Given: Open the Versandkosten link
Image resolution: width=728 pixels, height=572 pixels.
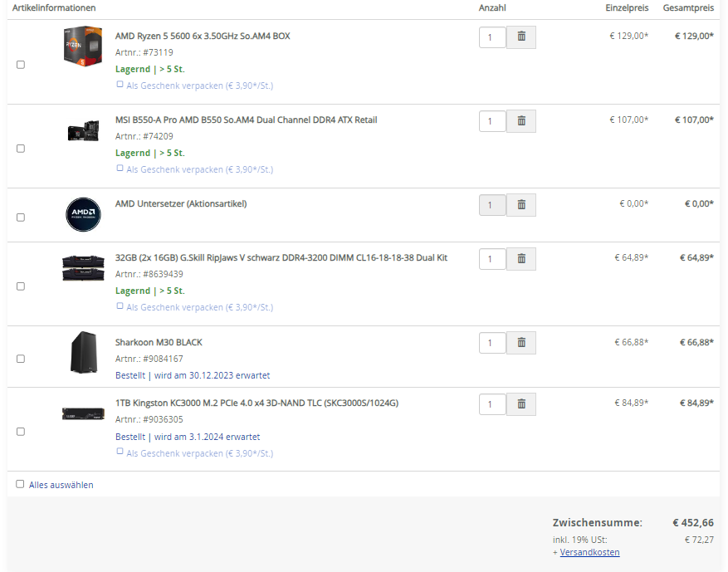Looking at the screenshot, I should coord(589,553).
